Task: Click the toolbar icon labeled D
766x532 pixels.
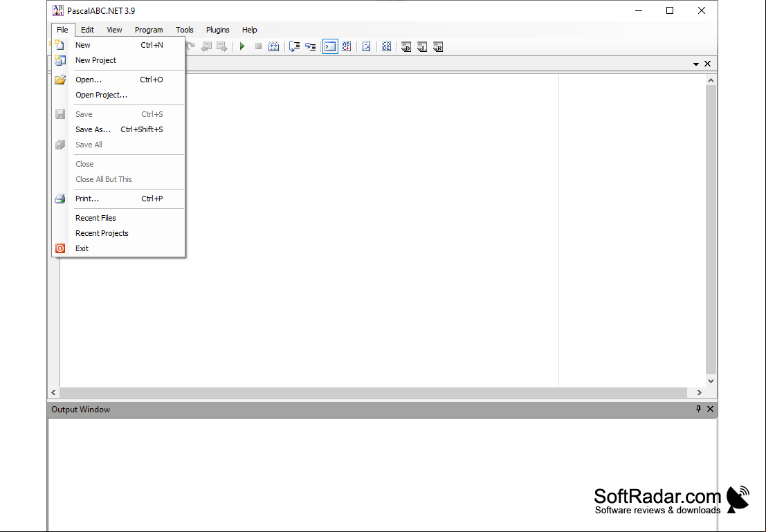Action: [x=406, y=47]
